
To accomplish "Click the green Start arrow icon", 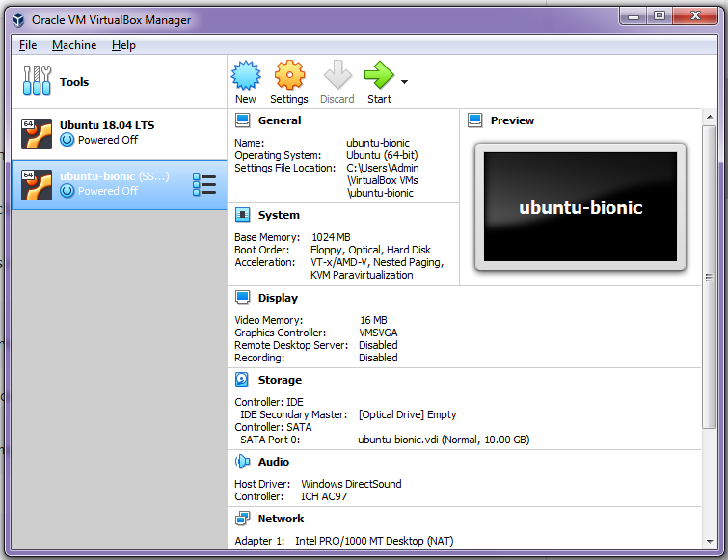I will tap(378, 76).
